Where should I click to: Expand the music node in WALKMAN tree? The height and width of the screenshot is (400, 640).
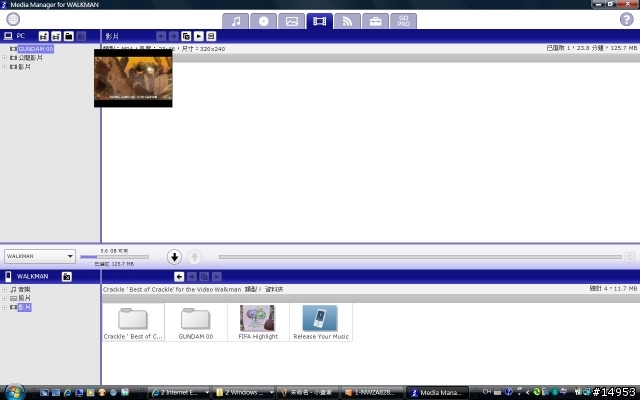tap(4, 289)
